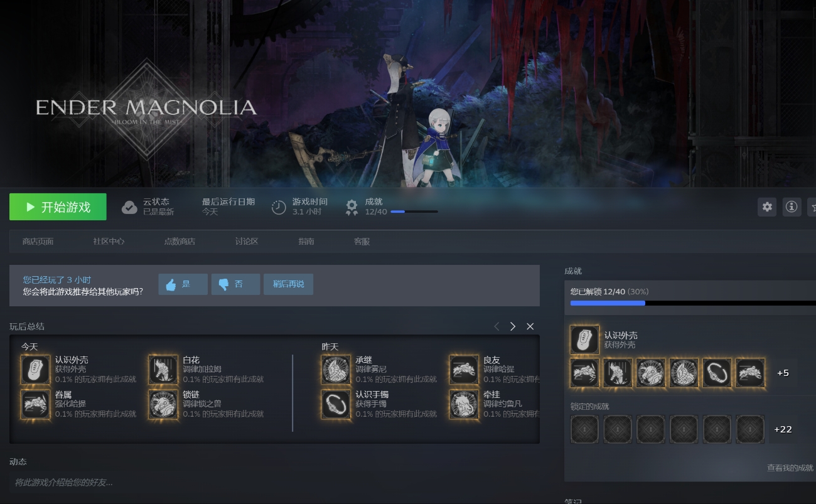816x504 pixels.
Task: Click the 调律约雷凡 description under 牵挂
Action: point(503,404)
